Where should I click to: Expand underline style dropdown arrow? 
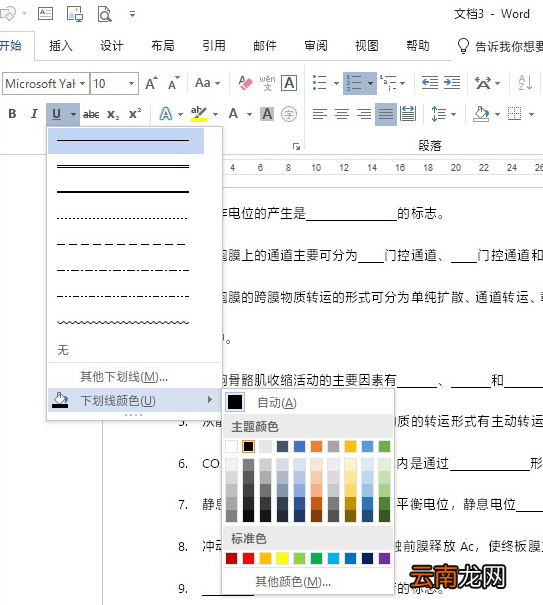click(x=73, y=114)
